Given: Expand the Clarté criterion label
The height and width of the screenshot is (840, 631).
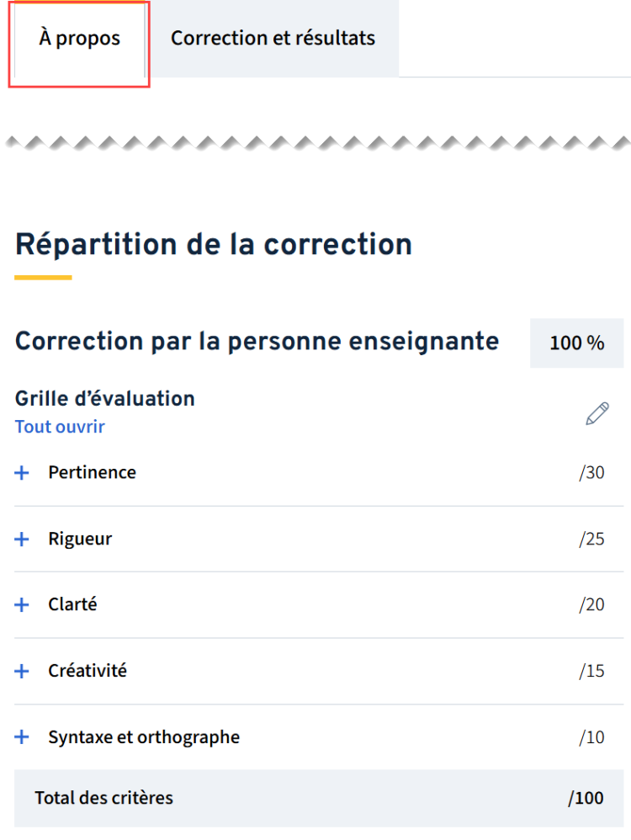Looking at the screenshot, I should pos(72,605).
